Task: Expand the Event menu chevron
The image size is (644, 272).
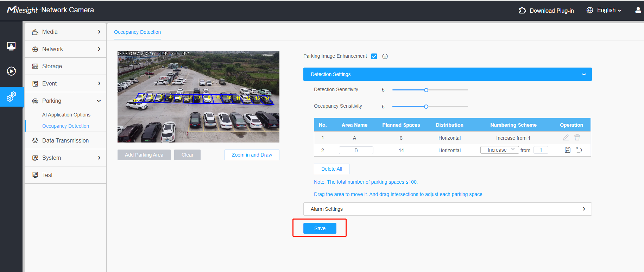Action: 99,83
